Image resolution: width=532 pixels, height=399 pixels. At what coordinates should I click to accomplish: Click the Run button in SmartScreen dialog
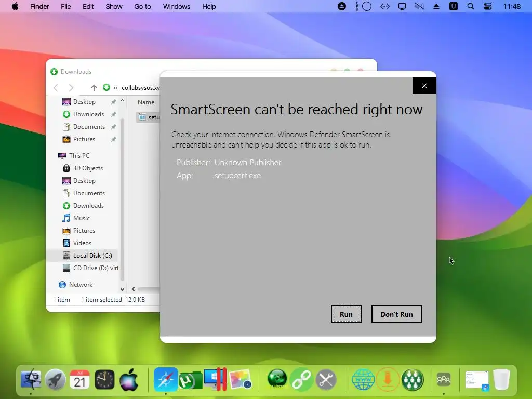346,314
